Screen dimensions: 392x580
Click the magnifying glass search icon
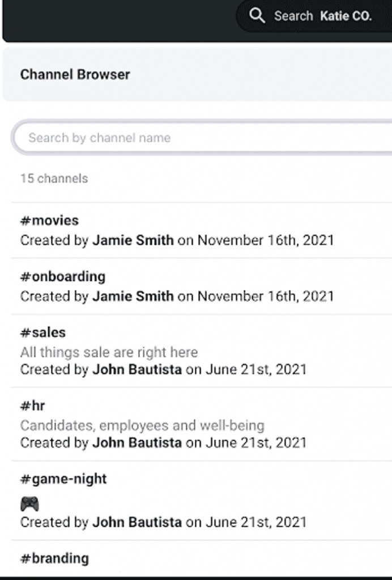click(257, 16)
